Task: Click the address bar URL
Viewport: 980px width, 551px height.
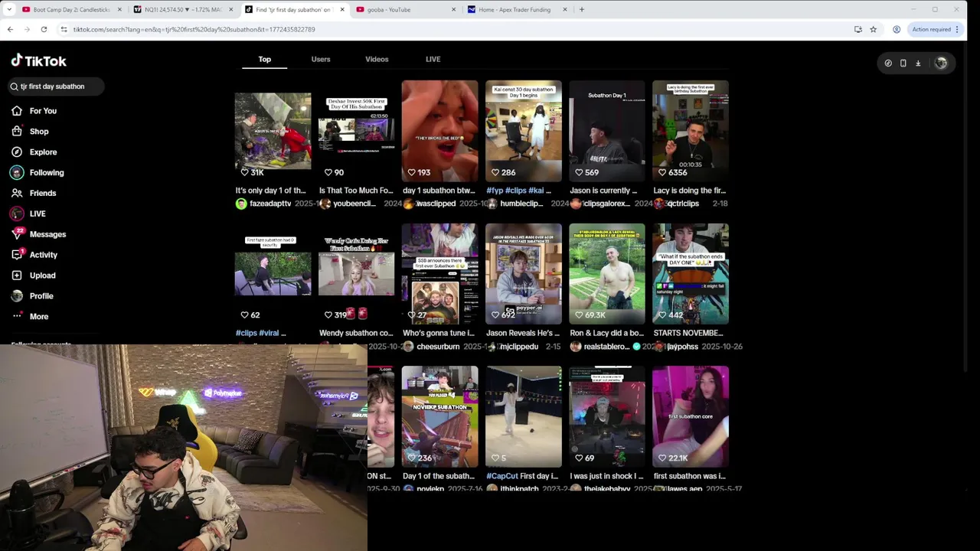Action: [x=194, y=29]
